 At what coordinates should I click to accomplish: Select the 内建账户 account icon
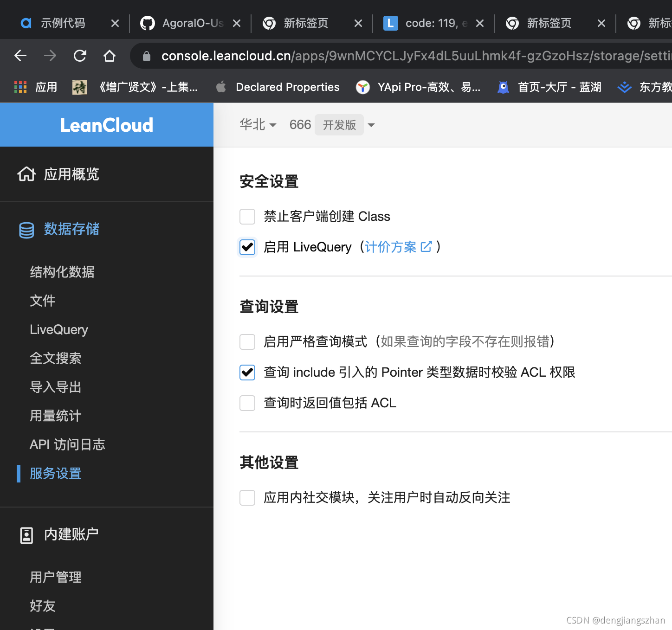pyautogui.click(x=26, y=534)
